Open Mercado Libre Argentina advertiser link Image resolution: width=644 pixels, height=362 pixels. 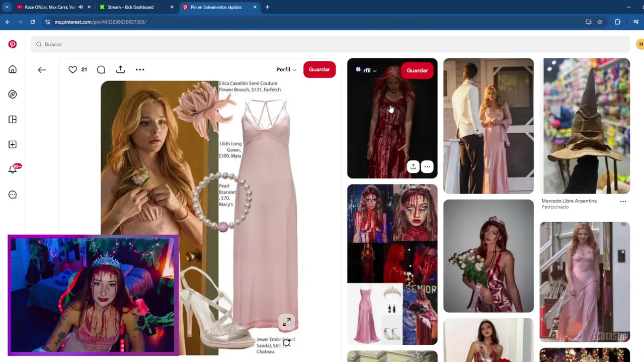tap(569, 201)
